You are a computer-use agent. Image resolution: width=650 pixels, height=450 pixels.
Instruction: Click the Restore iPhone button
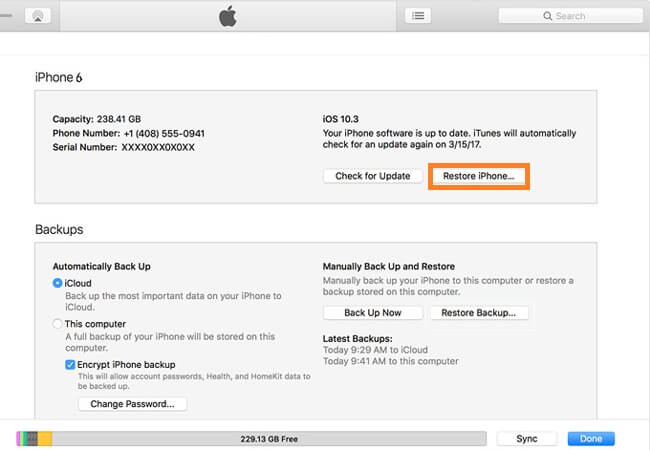(478, 176)
